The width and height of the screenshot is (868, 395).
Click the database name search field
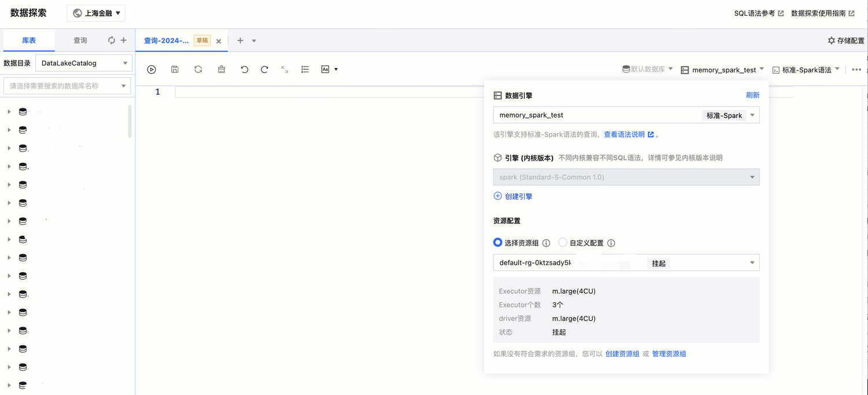67,86
